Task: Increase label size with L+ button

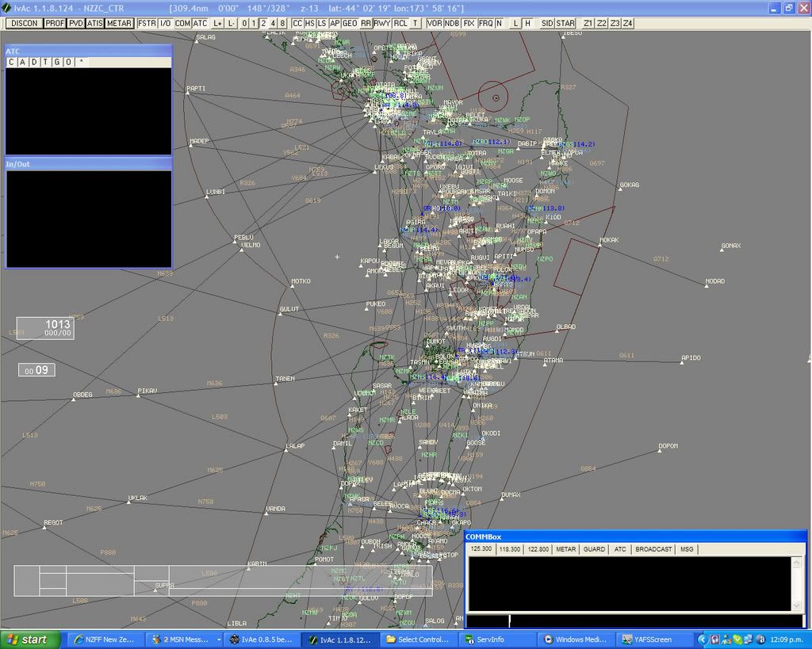Action: (218, 24)
